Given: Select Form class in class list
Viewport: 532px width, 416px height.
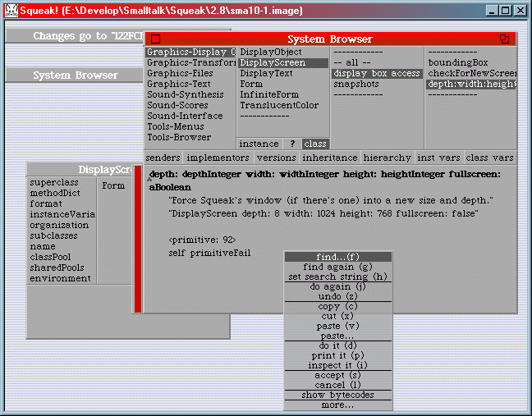Looking at the screenshot, I should pyautogui.click(x=283, y=84).
